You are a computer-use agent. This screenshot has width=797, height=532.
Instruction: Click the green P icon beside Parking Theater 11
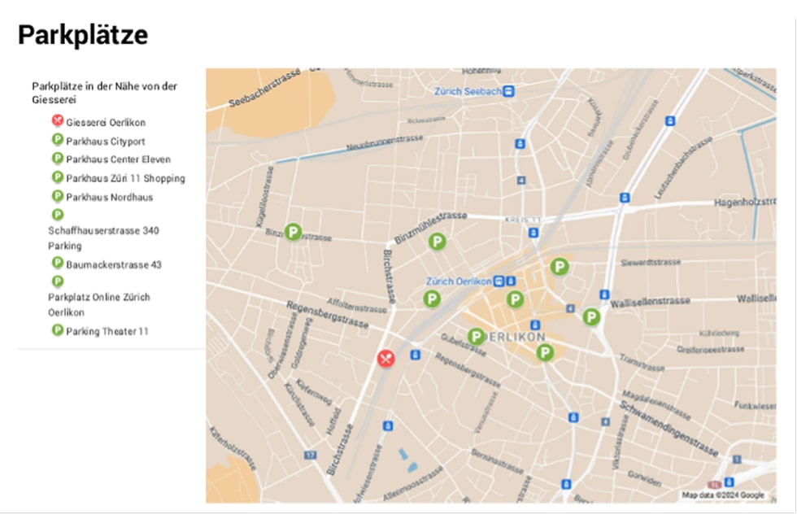58,330
